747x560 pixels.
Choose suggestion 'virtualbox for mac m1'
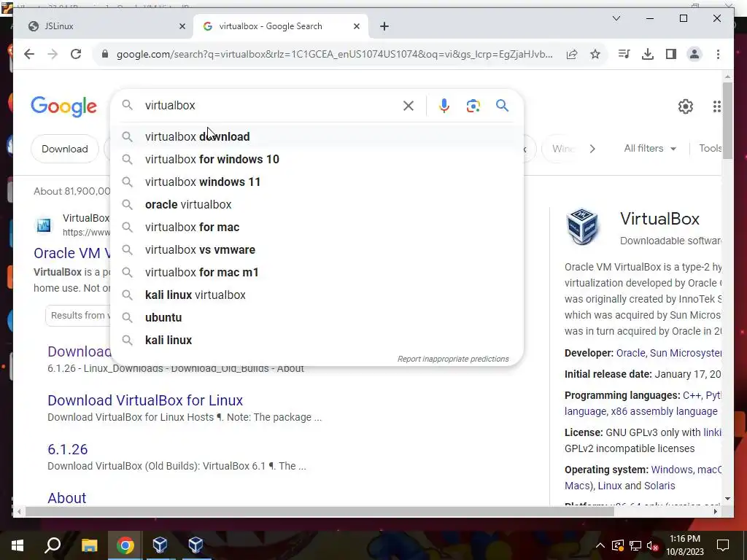[317, 273]
